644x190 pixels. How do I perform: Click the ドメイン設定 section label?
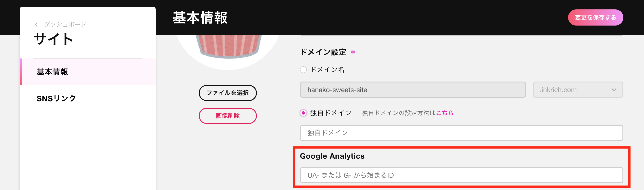[x=323, y=52]
